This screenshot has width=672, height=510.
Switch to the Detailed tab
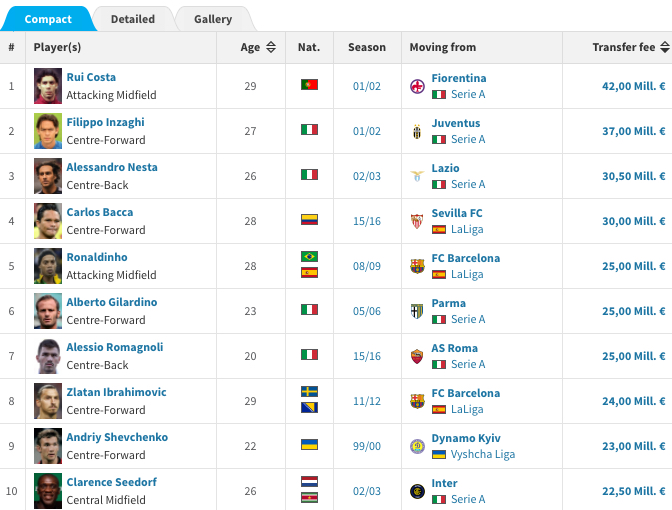133,19
